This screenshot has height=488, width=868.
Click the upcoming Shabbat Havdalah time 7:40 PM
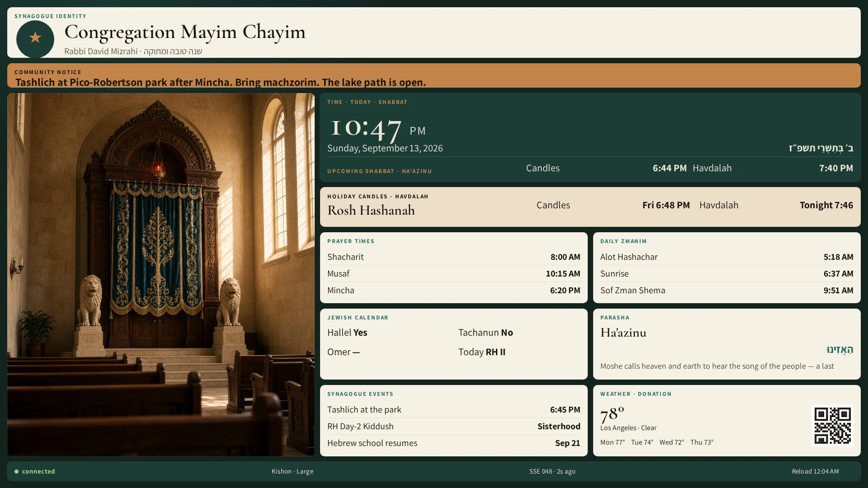[836, 168]
